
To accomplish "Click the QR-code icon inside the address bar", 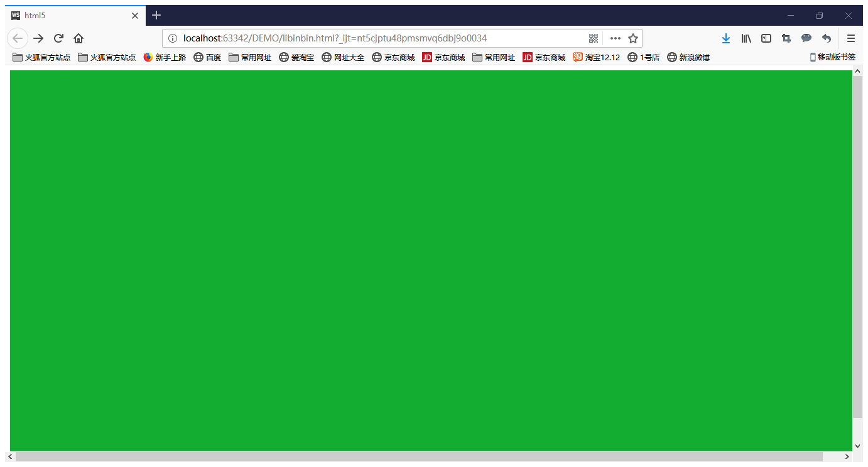I will (x=593, y=38).
